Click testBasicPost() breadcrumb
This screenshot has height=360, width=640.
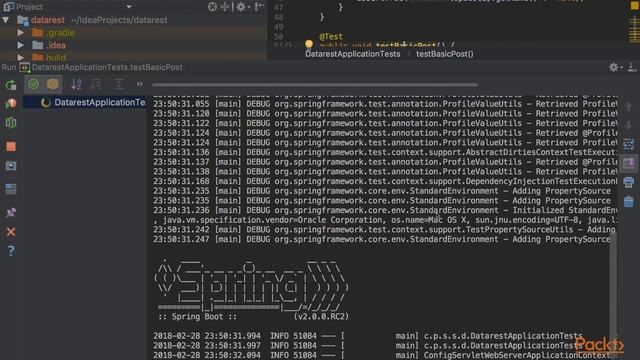point(444,54)
